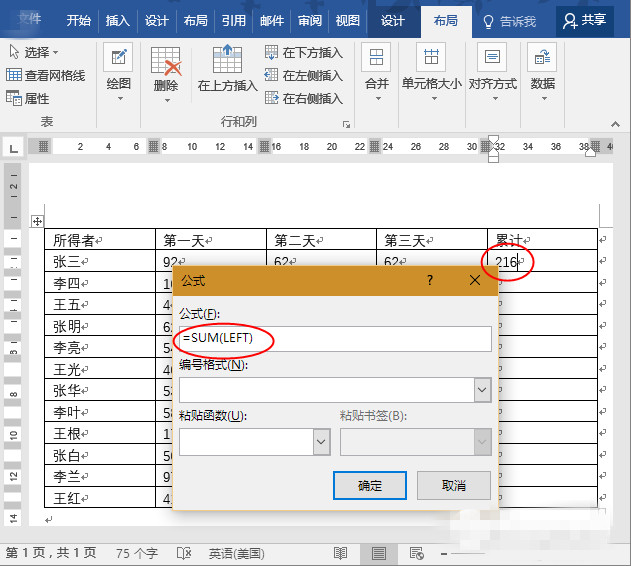Open the Merge cells group
The height and width of the screenshot is (566, 631).
tap(376, 70)
